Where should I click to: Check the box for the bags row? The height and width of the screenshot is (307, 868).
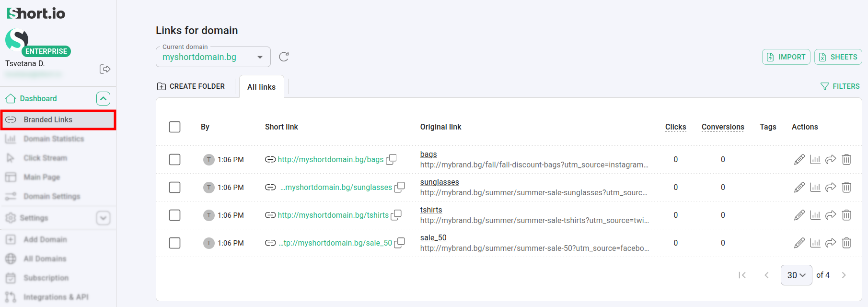click(x=175, y=160)
